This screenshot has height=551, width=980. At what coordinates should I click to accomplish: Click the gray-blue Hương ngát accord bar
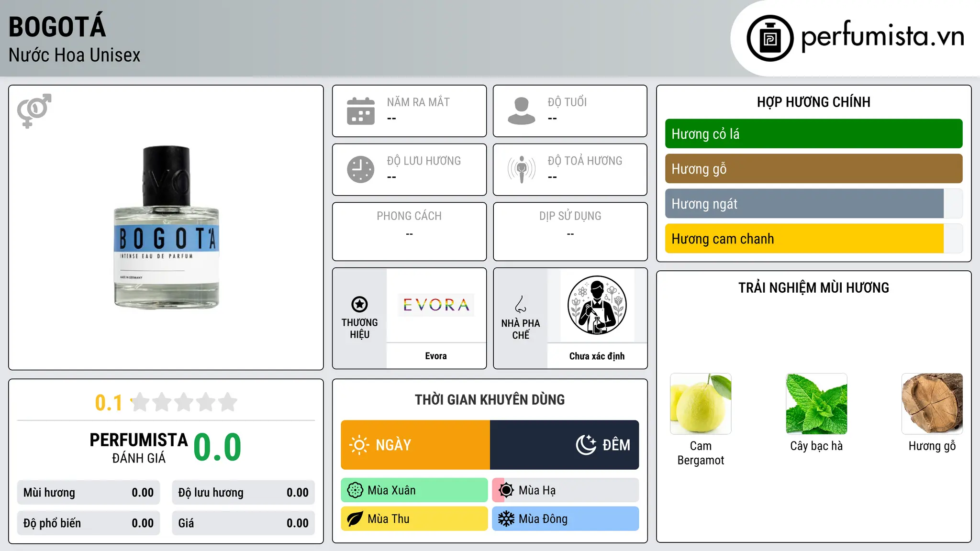[x=813, y=204]
